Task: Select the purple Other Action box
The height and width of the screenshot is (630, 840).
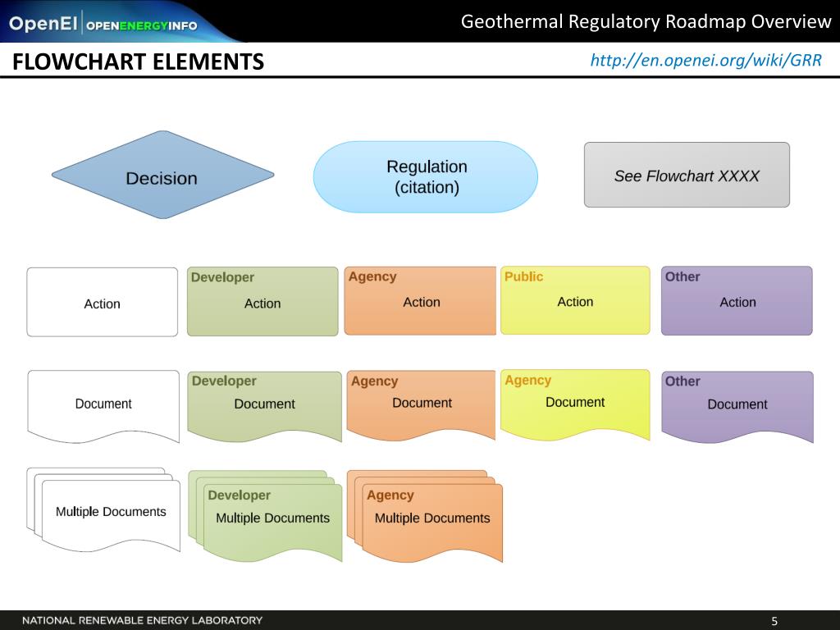Action: click(737, 300)
